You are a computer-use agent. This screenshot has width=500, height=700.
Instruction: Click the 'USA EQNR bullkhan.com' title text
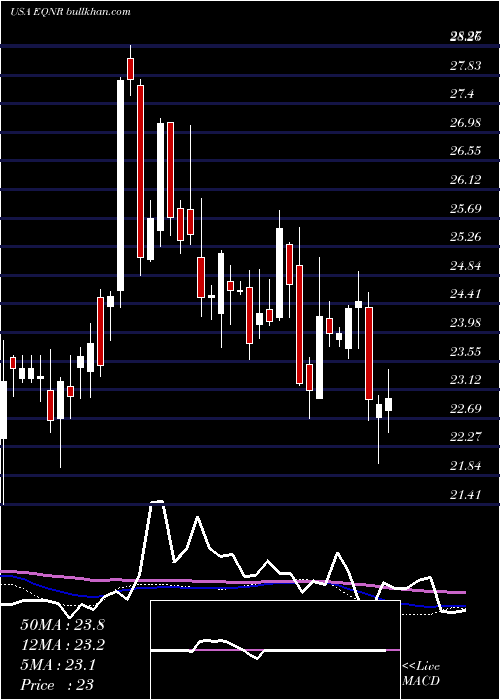coord(70,12)
